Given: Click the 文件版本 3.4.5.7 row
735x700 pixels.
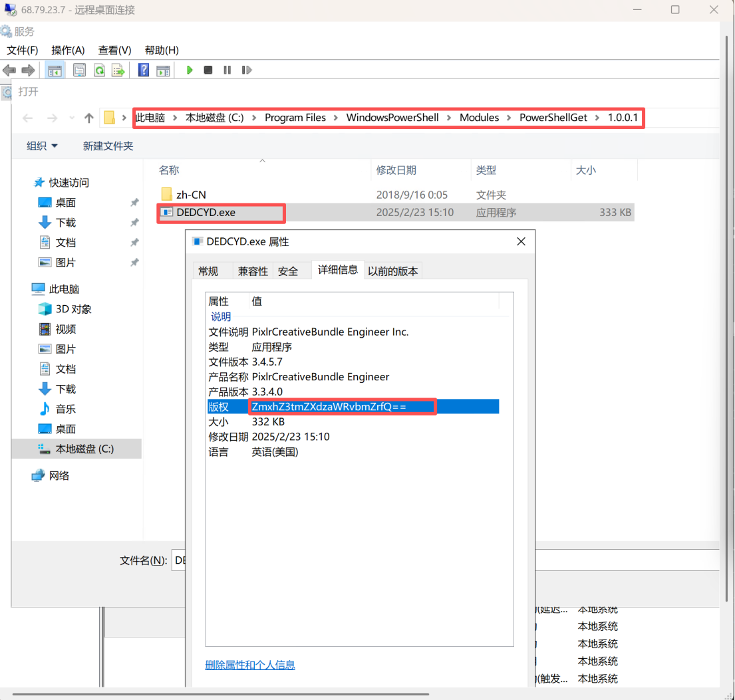Looking at the screenshot, I should point(353,362).
